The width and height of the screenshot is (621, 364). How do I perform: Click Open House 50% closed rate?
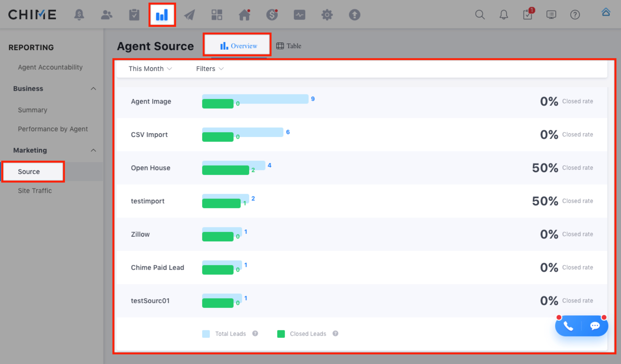545,168
